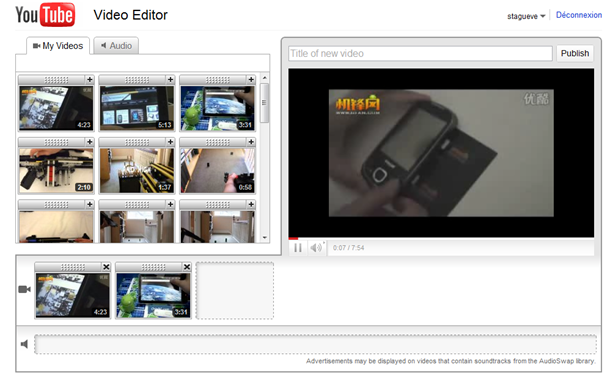Click the video list scroll up arrow
This screenshot has width=610, height=378.
265,78
